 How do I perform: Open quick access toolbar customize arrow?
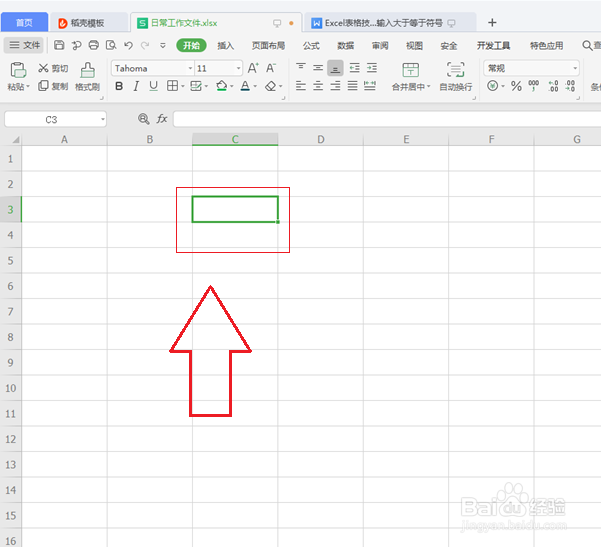point(163,46)
